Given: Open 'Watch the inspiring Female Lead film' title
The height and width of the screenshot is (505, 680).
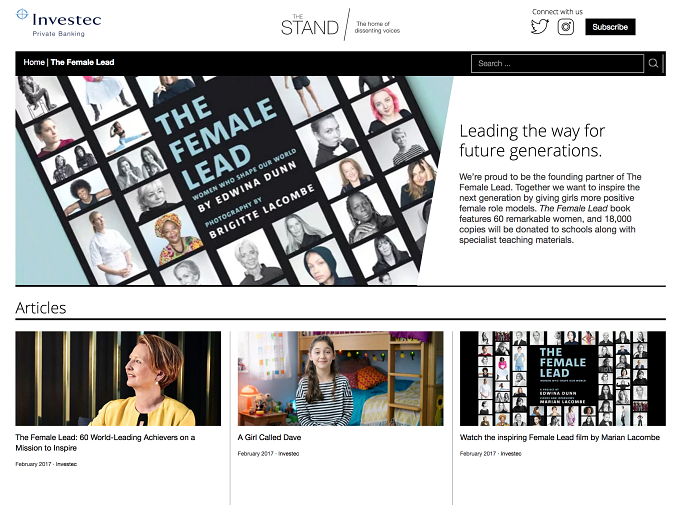Looking at the screenshot, I should tap(560, 437).
